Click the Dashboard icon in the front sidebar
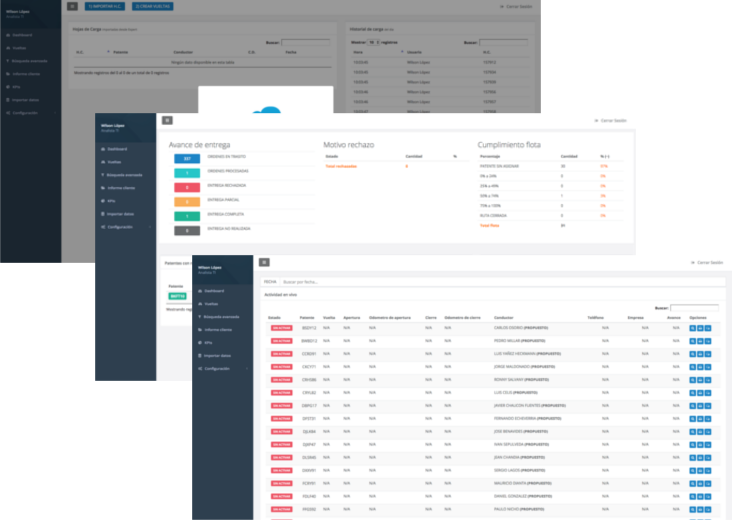Image resolution: width=732 pixels, height=520 pixels. (x=201, y=290)
